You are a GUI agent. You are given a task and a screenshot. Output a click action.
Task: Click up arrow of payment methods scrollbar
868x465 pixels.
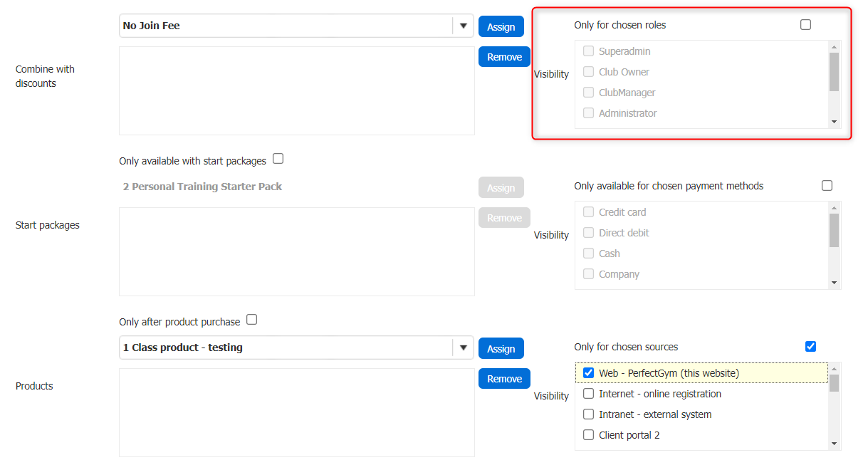click(x=834, y=207)
